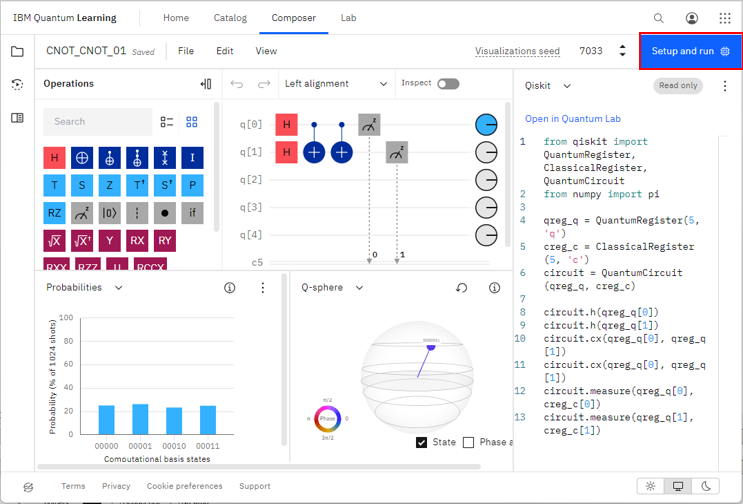743x504 pixels.
Task: Open Cookie preferences link
Action: point(184,486)
